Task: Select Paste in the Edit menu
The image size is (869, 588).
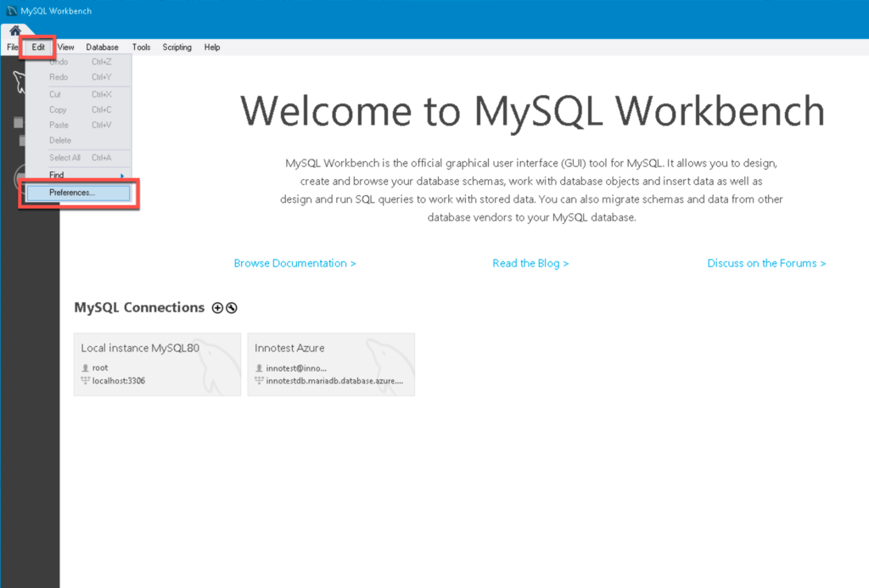Action: [78, 126]
